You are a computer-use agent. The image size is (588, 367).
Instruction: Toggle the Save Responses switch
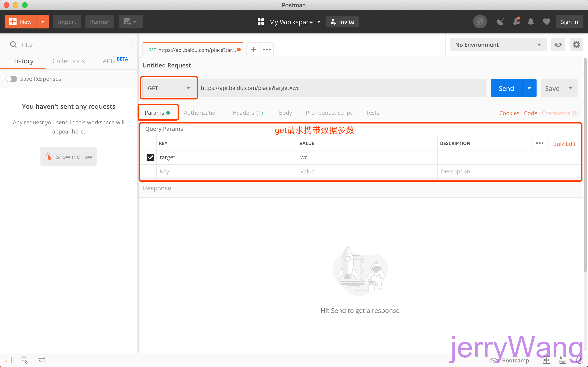pyautogui.click(x=11, y=79)
